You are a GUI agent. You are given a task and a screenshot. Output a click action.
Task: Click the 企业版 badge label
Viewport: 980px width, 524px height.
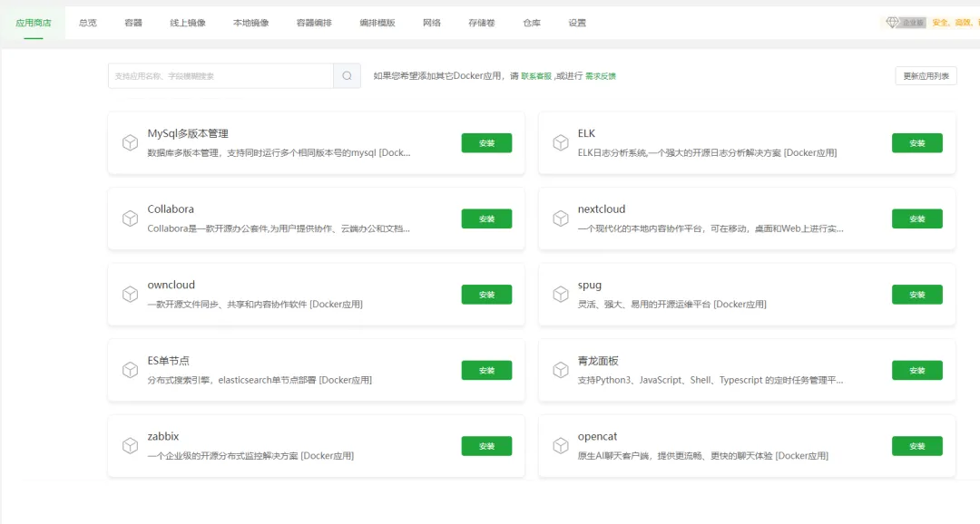click(913, 23)
